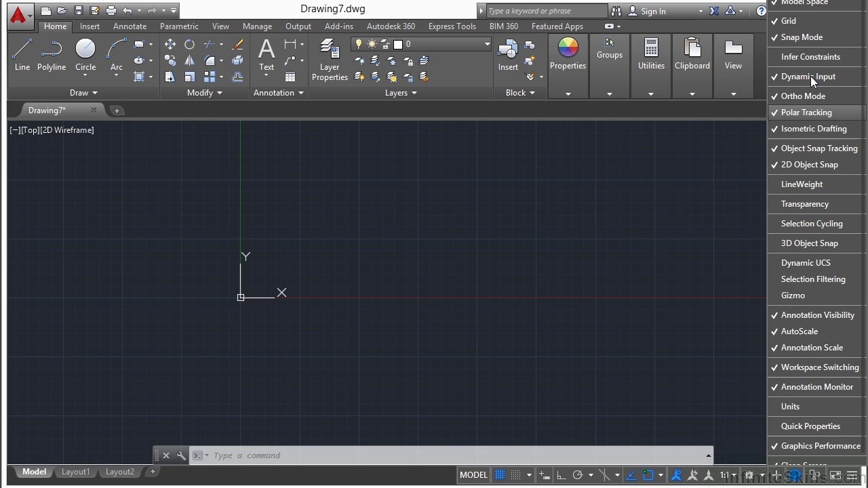Open the Insert ribbon tab

pyautogui.click(x=90, y=26)
